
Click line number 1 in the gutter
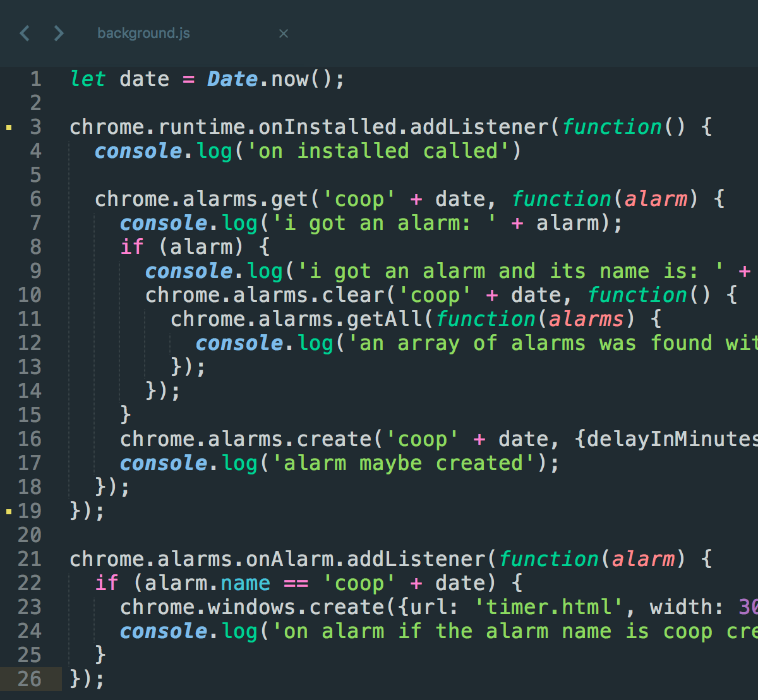35,79
